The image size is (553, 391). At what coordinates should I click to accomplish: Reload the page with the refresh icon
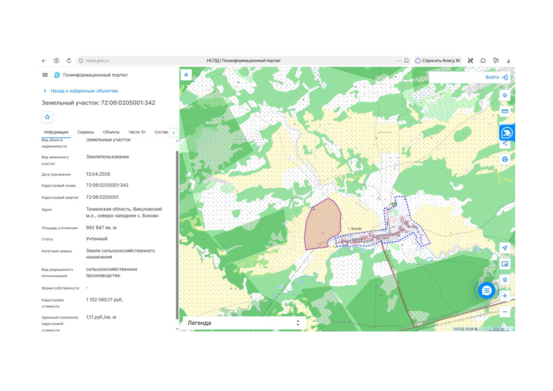(x=69, y=61)
